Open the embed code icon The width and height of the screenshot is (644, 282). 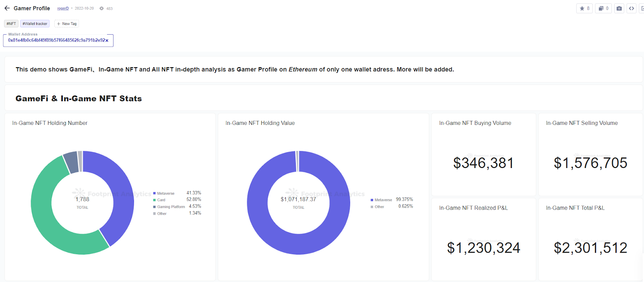pos(632,8)
